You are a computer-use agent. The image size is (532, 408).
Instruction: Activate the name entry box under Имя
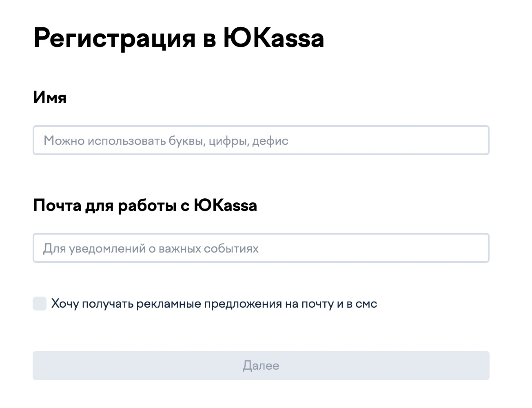261,140
